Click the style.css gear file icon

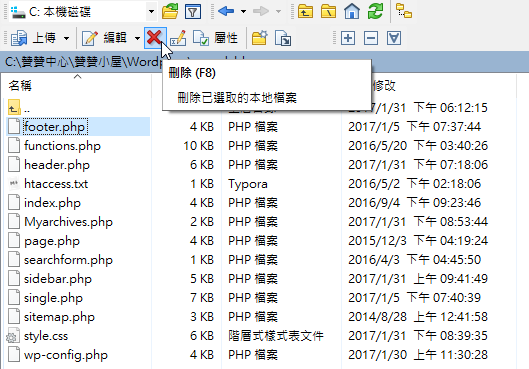coord(13,336)
